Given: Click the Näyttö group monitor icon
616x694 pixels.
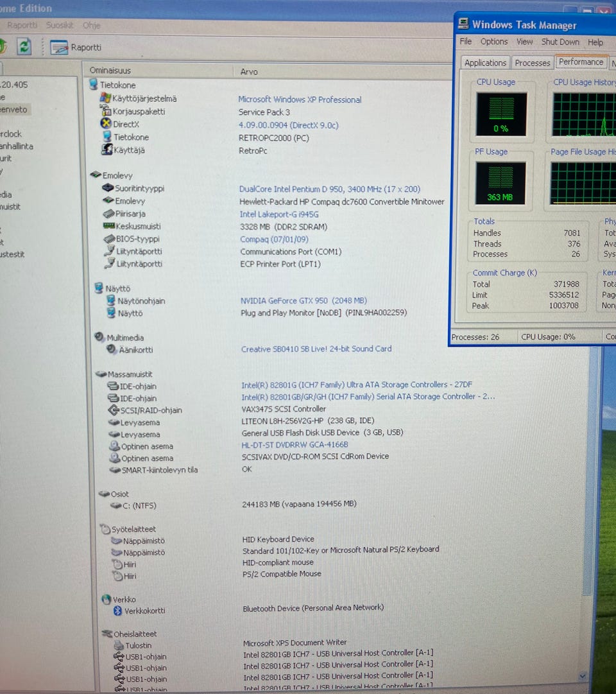Looking at the screenshot, I should click(99, 288).
